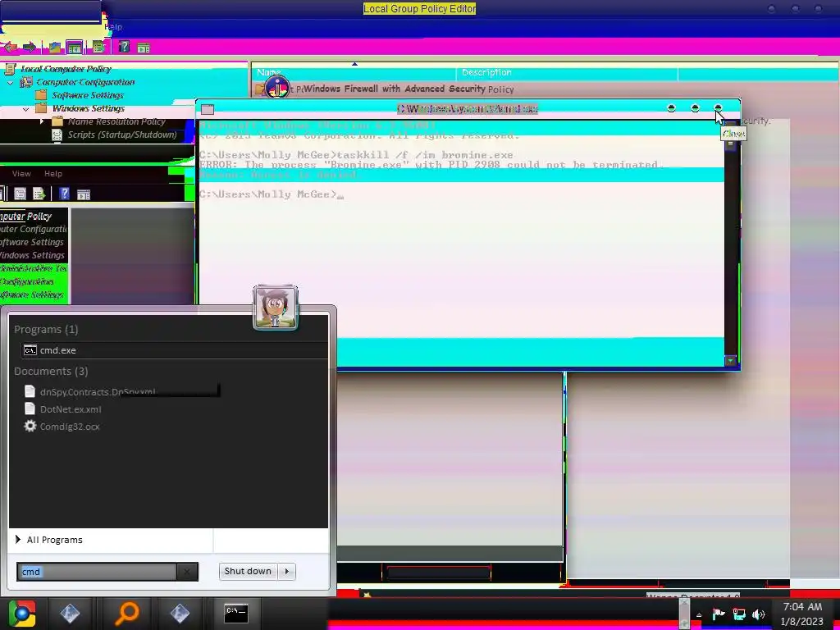Viewport: 840px width, 630px height.
Task: Select the Windows Settings folder
Action: coord(89,108)
